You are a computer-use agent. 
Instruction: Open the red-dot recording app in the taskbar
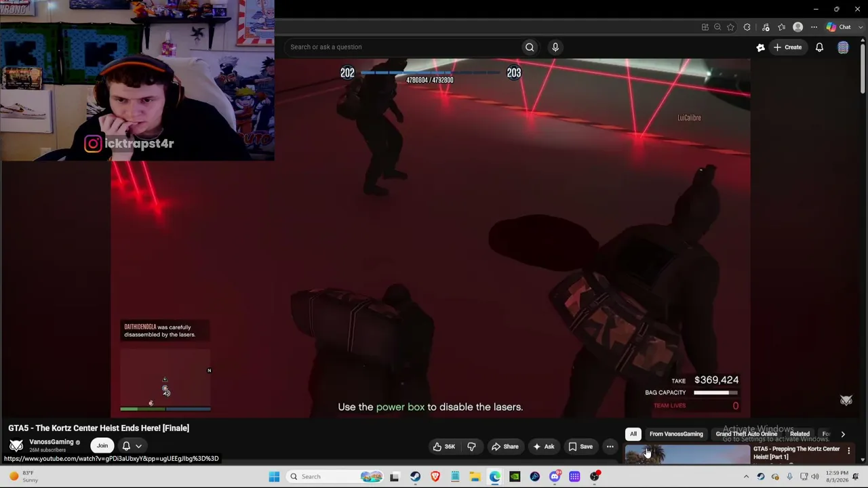(x=595, y=476)
